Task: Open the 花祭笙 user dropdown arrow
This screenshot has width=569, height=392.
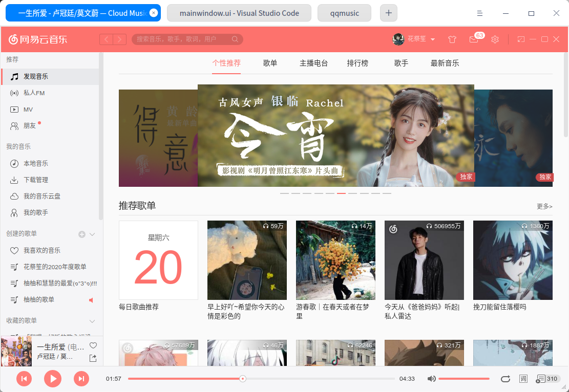Action: click(x=433, y=39)
